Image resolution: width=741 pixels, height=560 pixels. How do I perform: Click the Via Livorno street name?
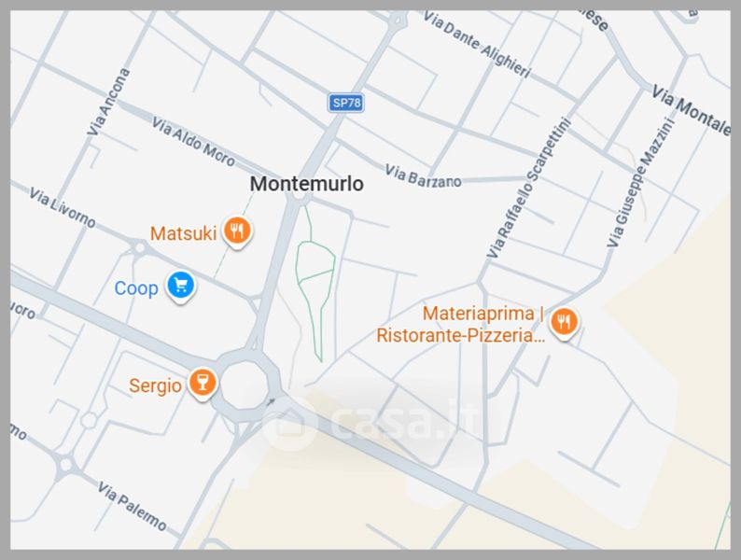62,207
